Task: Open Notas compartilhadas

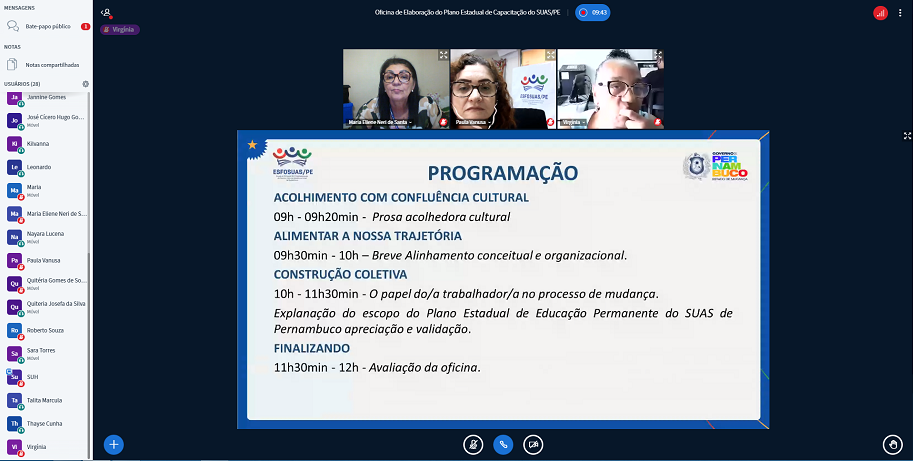Action: tap(52, 64)
